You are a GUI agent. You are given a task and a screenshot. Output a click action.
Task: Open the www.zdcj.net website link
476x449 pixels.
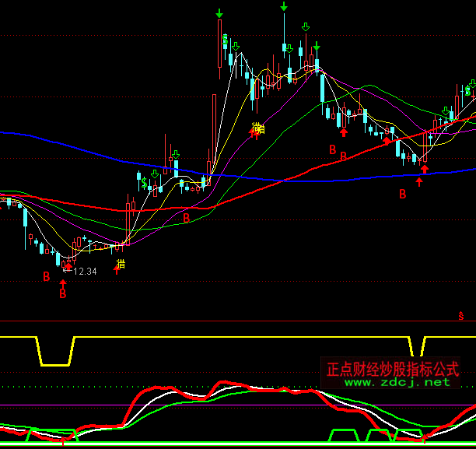[x=397, y=382]
